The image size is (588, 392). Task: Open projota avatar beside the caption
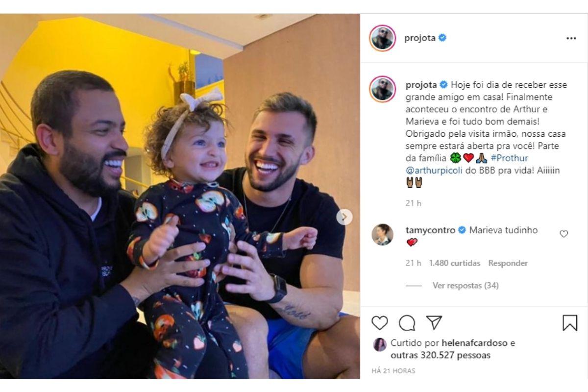[x=382, y=89]
